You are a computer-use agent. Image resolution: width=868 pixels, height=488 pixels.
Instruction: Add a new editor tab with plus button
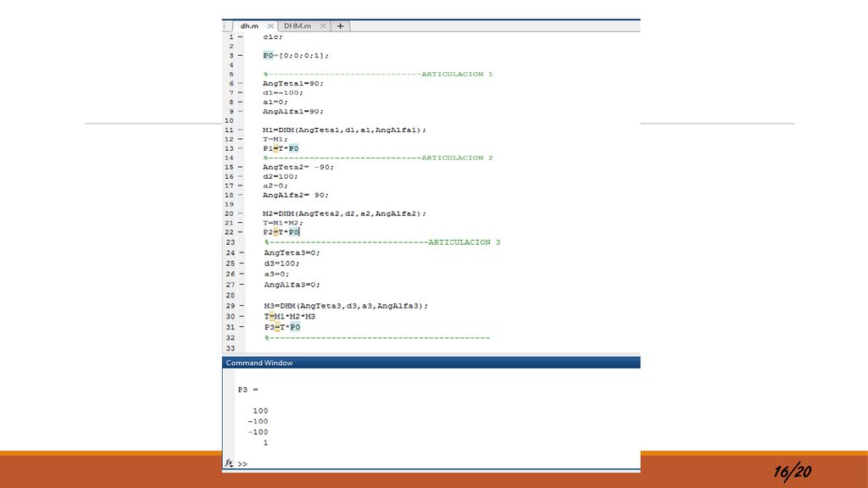coord(341,26)
